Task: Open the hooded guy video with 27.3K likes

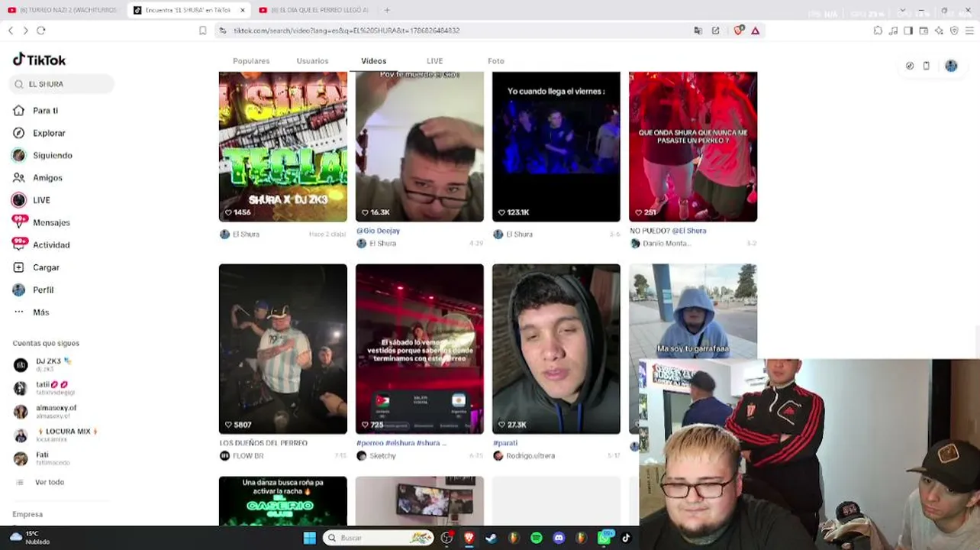Action: point(556,349)
